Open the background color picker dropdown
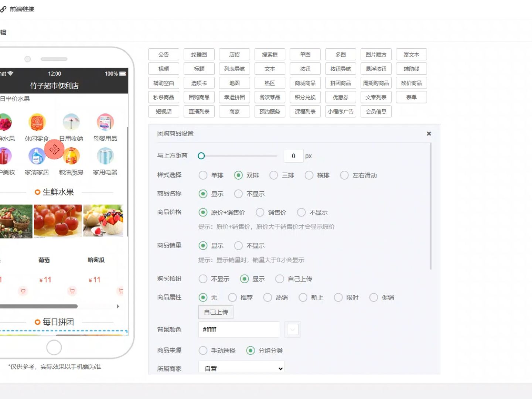 pyautogui.click(x=292, y=329)
